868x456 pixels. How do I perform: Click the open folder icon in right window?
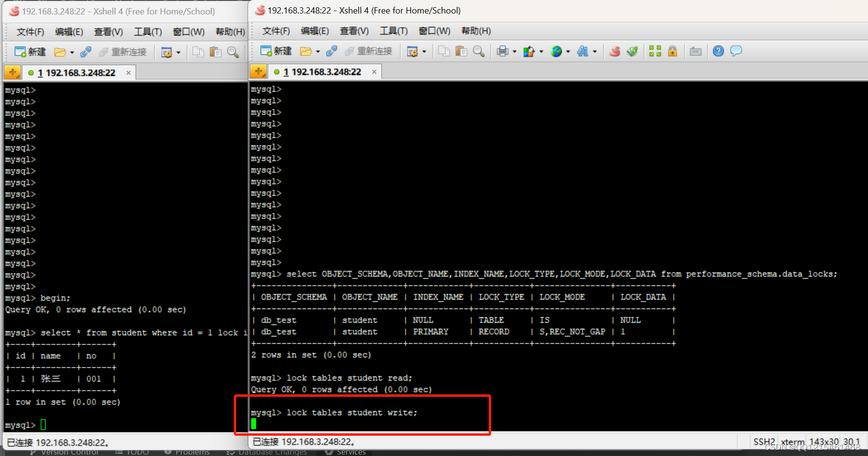coord(306,51)
